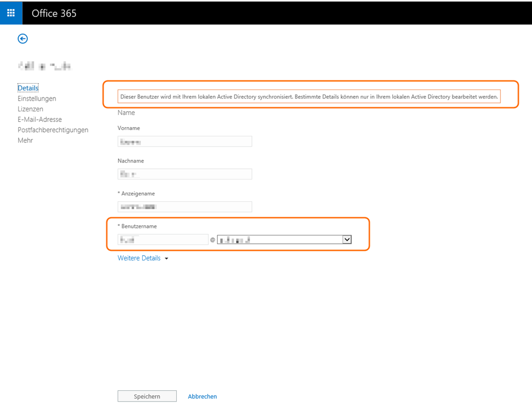This screenshot has width=532, height=409.
Task: Click the Benutzername text field
Action: tap(163, 240)
